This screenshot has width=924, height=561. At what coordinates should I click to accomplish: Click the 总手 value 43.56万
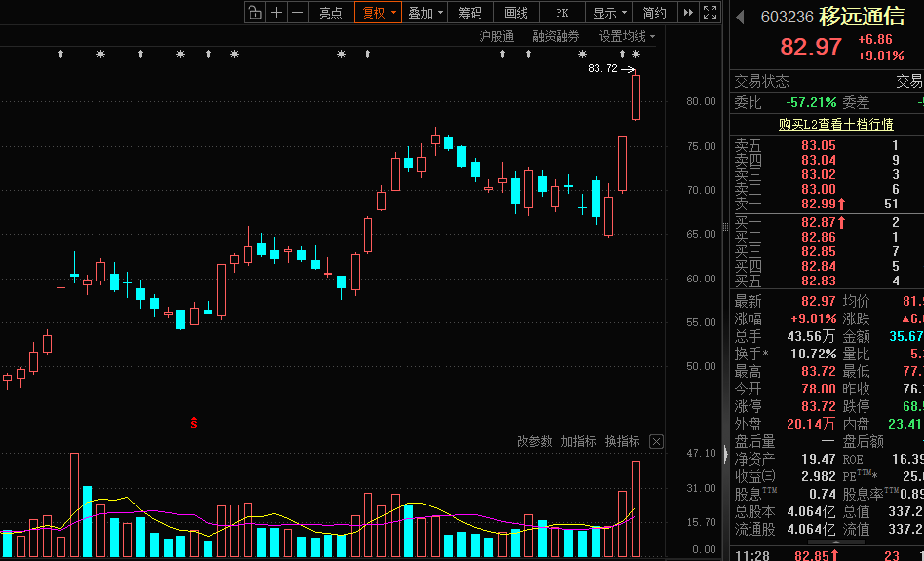[x=812, y=336]
